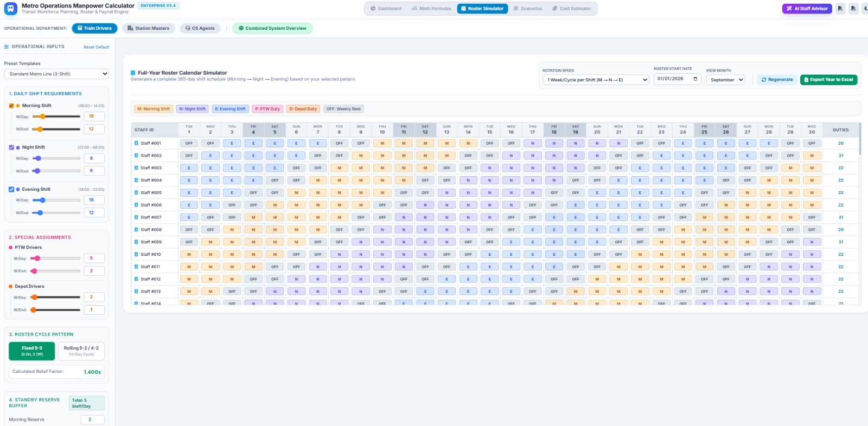Select Train Drivers department
Screen dimensions: 868x426
[x=94, y=28]
